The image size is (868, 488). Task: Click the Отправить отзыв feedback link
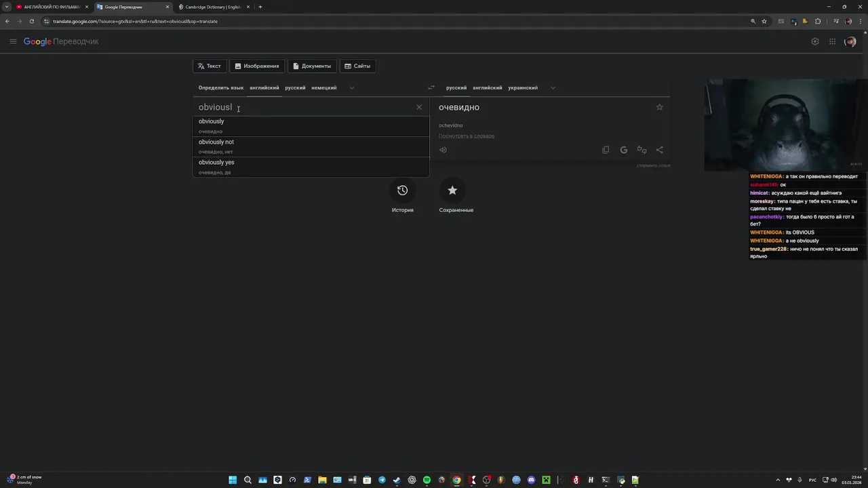[654, 165]
